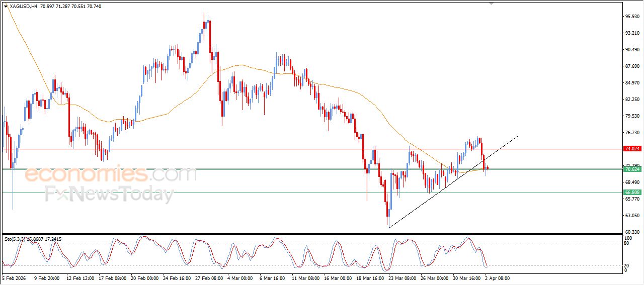This screenshot has width=644, height=285.
Task: Click the 18 Mar 16:00 time label
Action: [x=369, y=277]
